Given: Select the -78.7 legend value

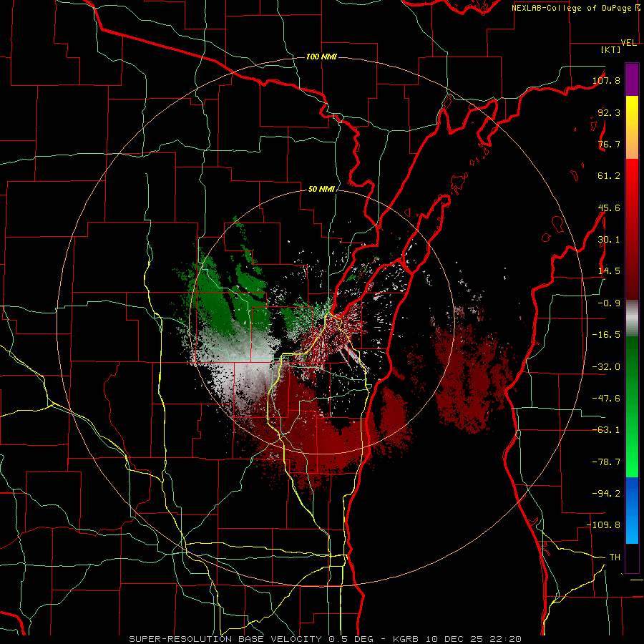Looking at the screenshot, I should [x=606, y=462].
